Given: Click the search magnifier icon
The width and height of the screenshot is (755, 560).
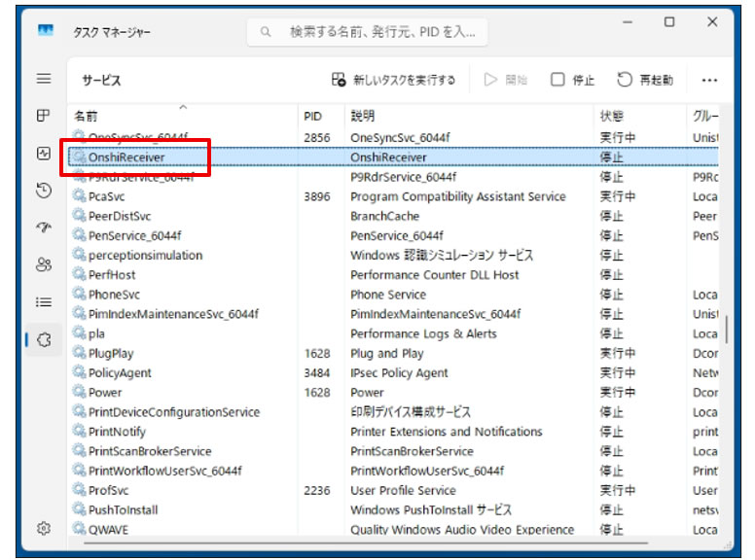Looking at the screenshot, I should point(266,32).
